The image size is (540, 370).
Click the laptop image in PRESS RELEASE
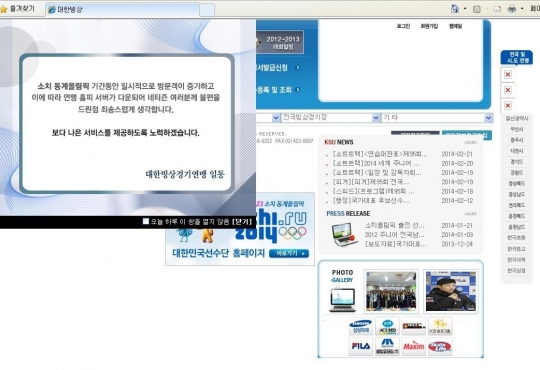coord(344,234)
